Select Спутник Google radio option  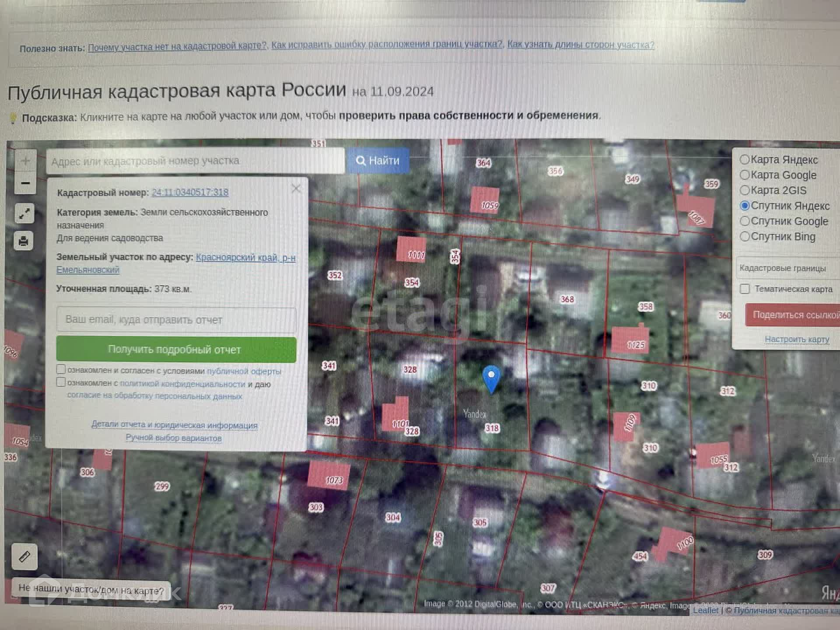point(745,221)
